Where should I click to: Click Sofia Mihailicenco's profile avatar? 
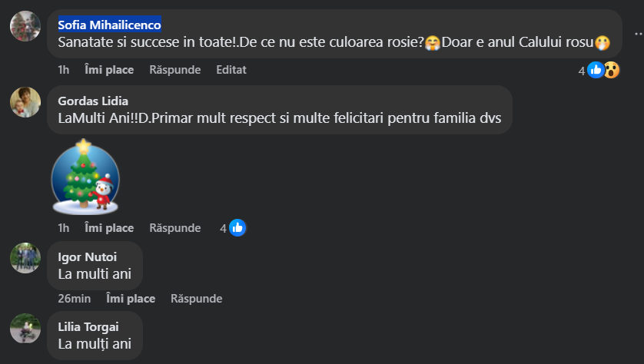(25, 26)
